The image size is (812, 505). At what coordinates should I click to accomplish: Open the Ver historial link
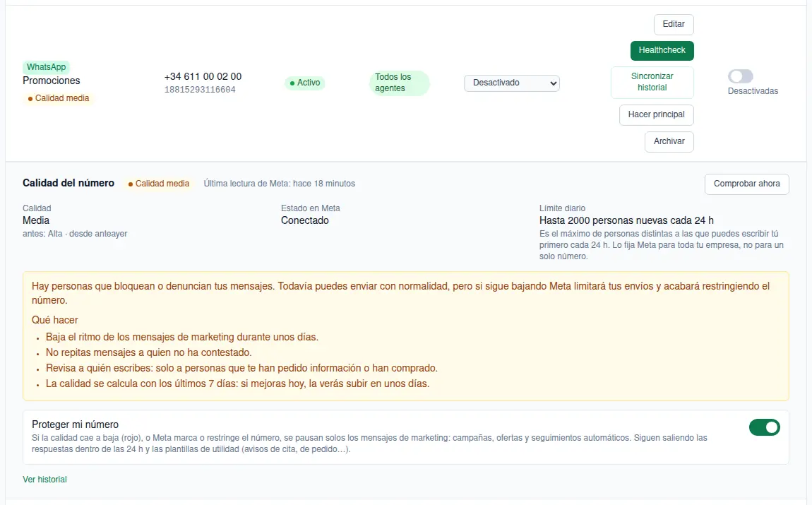(x=44, y=480)
